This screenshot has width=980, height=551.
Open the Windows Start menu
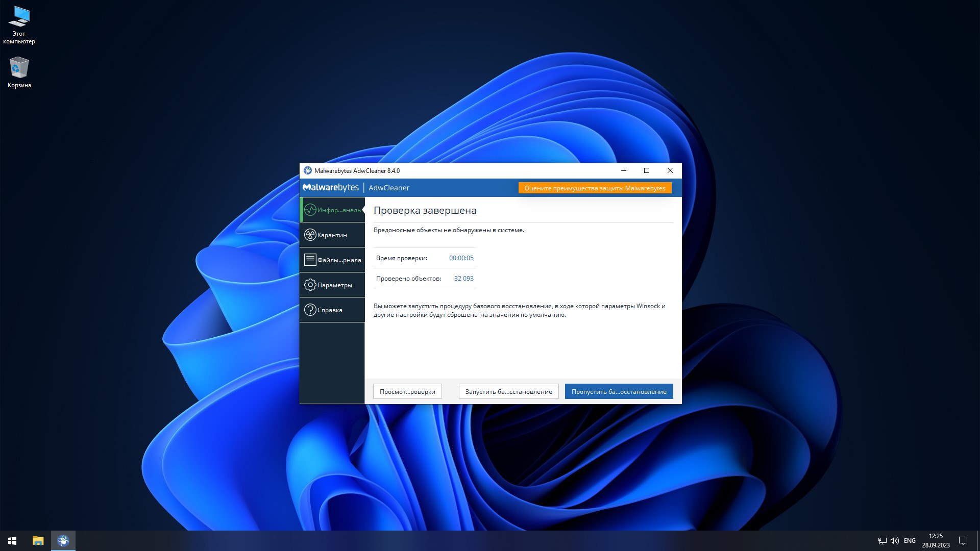tap(12, 540)
